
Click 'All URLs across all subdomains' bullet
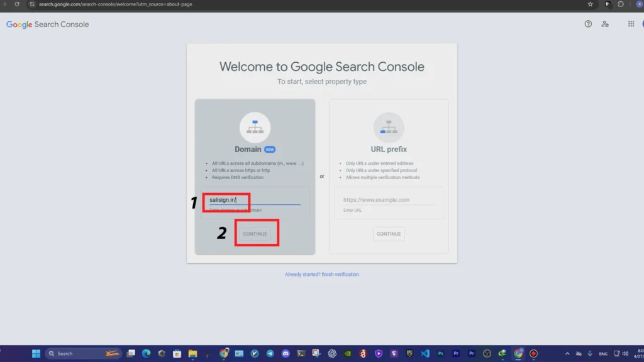click(257, 163)
